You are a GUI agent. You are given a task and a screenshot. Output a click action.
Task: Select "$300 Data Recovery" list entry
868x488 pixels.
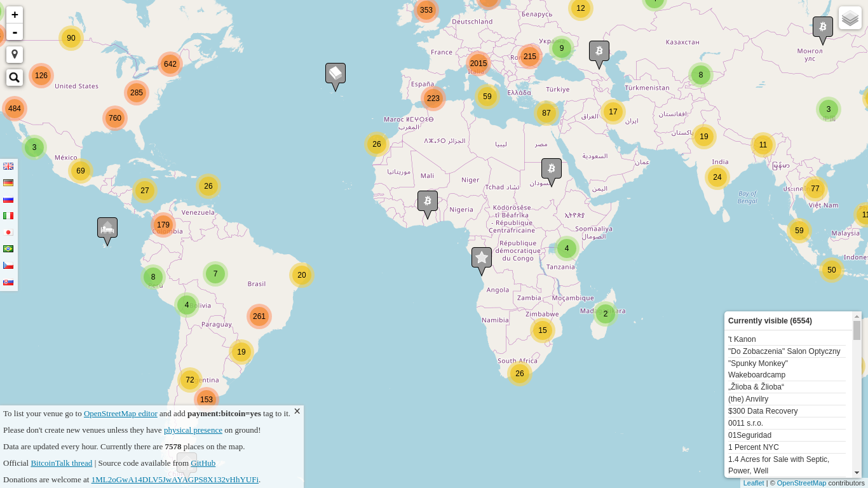click(x=763, y=411)
